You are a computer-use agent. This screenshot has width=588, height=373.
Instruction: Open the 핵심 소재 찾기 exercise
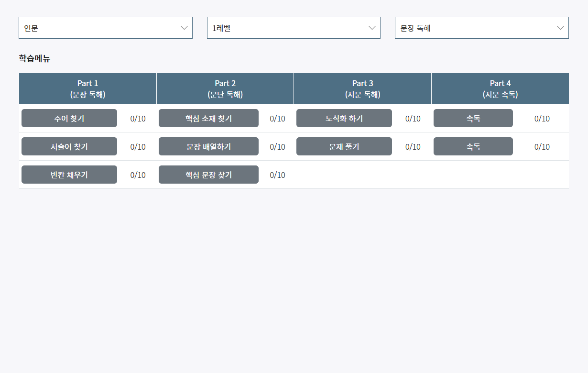(x=208, y=118)
